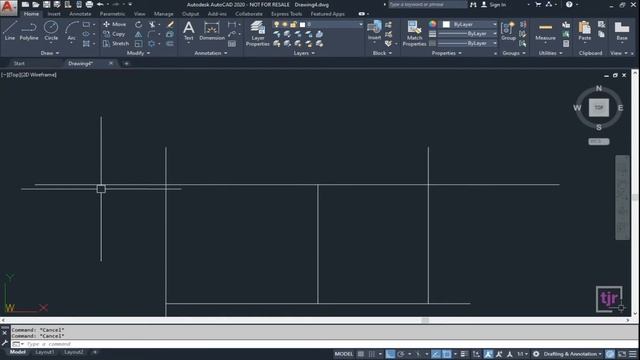Screen dimensions: 640x360
Task: Open the 1:1 annotation scale dropdown
Action: point(523,354)
